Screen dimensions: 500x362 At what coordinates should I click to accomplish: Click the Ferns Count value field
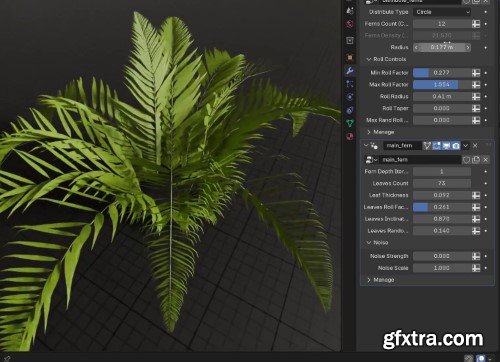tap(442, 24)
